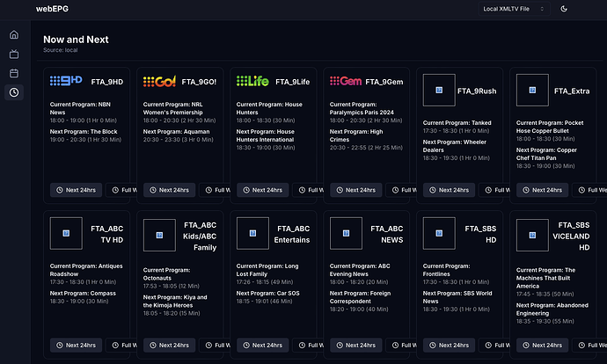Click the FTA_ABC NEWS placeholder logo
607x364 pixels.
[x=346, y=233]
